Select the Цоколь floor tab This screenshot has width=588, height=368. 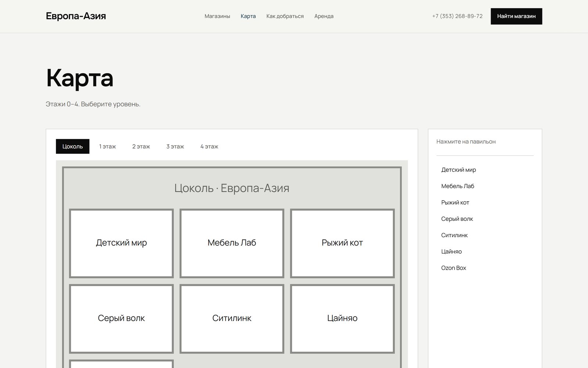72,146
